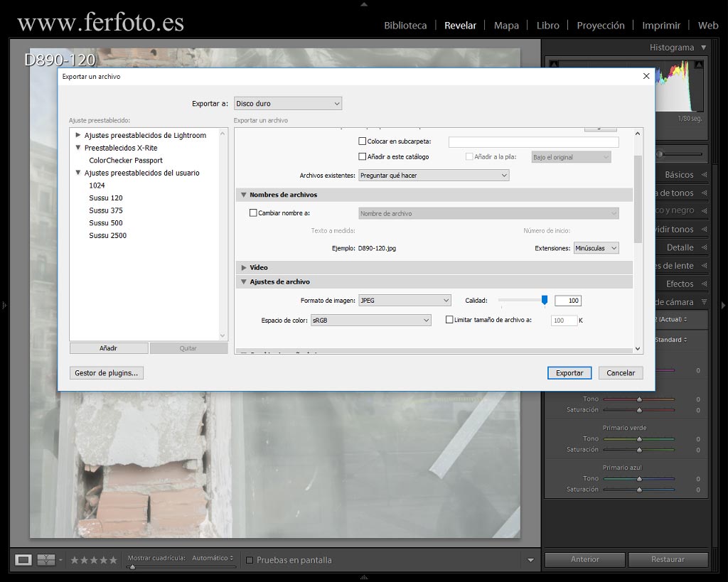Screen dimensions: 728x582
Task: Open Espacio de color sRGB dropdown
Action: [371, 320]
